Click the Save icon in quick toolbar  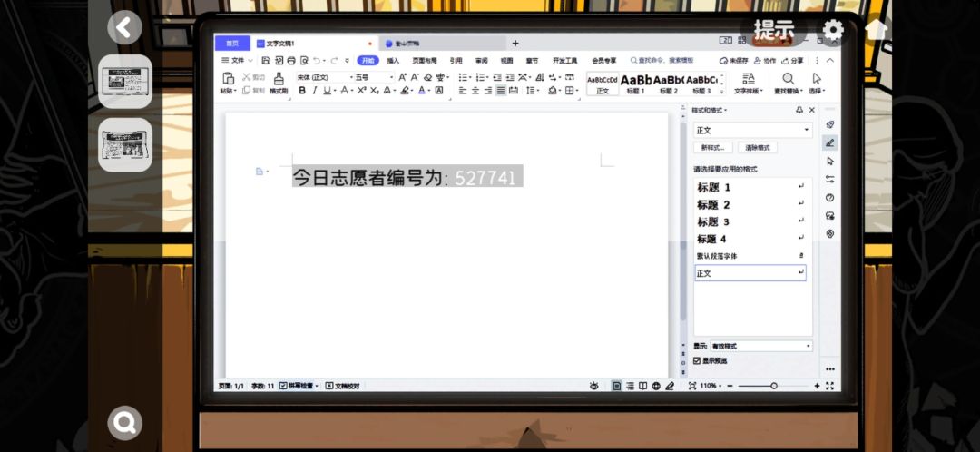tap(266, 61)
